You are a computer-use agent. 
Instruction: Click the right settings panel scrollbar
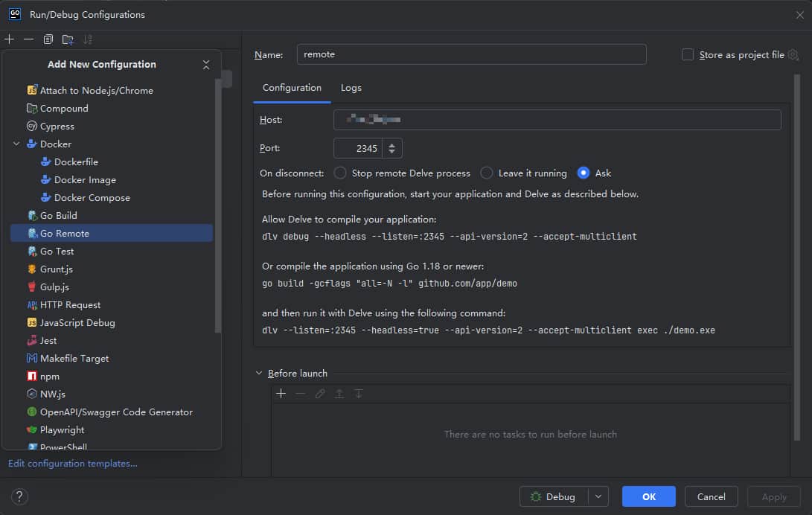(x=797, y=257)
